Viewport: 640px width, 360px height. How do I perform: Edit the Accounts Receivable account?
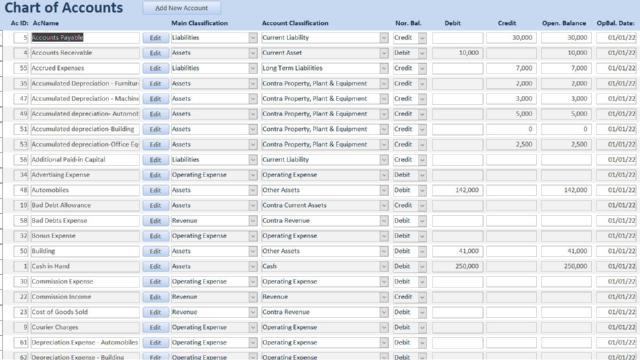(x=156, y=53)
